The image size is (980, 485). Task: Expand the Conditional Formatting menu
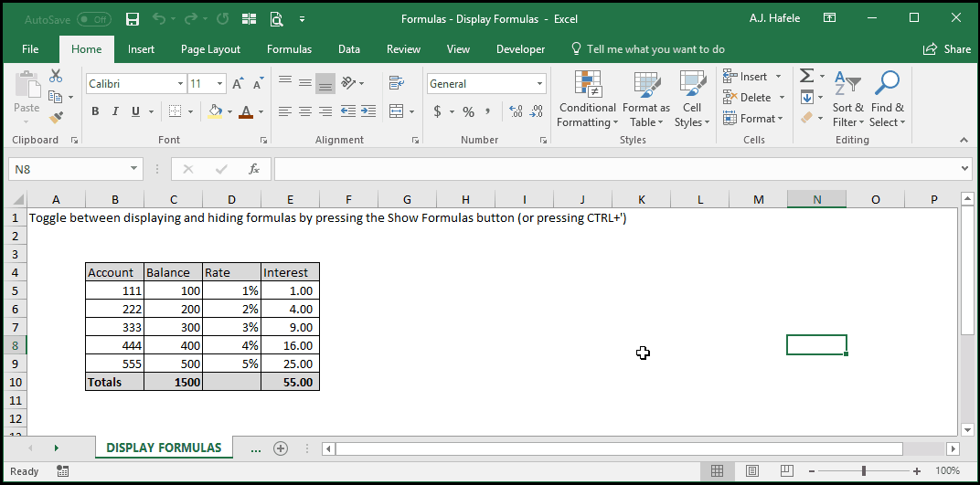coord(588,99)
